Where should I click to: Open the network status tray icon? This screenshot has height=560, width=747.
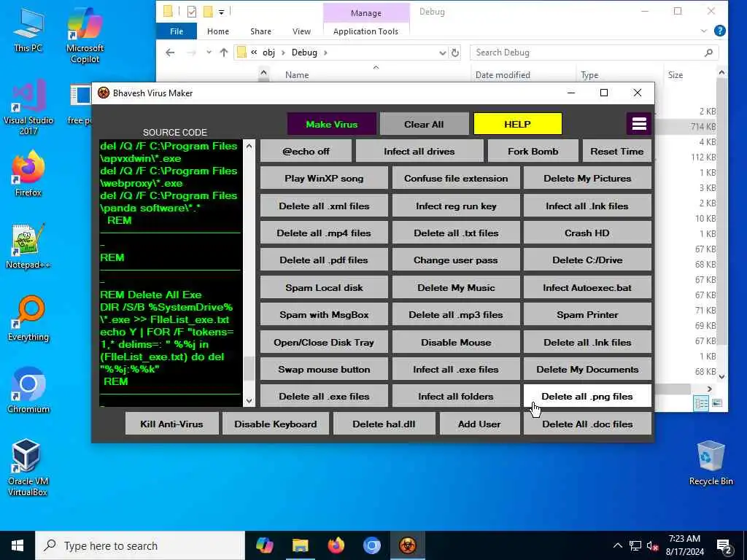pos(635,545)
